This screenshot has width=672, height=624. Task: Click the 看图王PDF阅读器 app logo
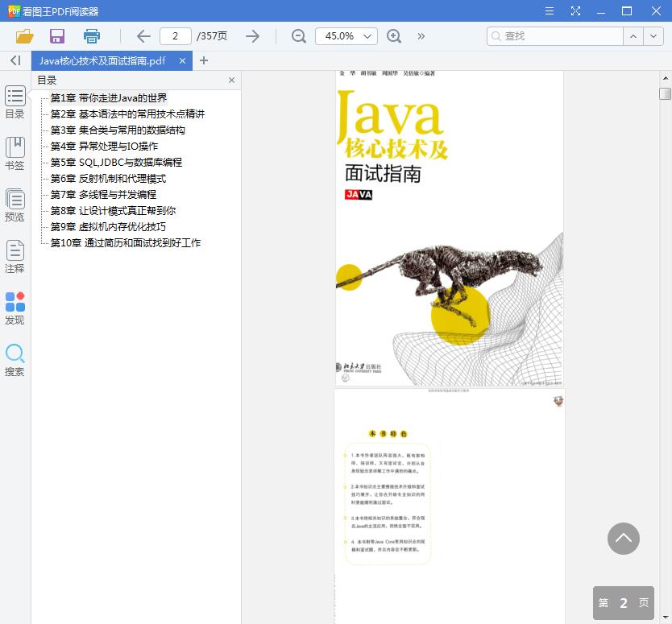(x=14, y=11)
